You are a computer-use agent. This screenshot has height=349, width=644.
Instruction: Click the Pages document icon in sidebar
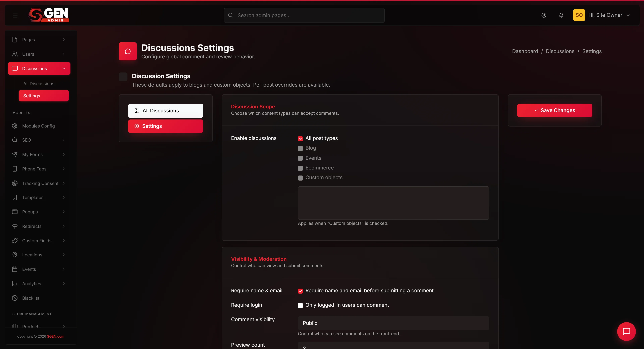tap(15, 40)
